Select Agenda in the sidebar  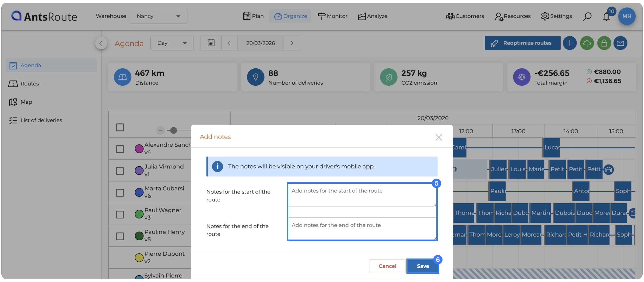(51, 65)
